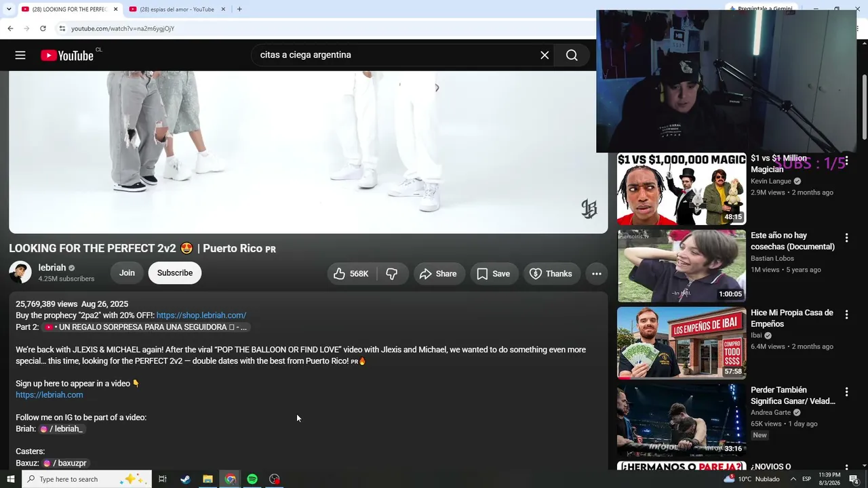
Task: Open a new browser tab
Action: click(239, 9)
